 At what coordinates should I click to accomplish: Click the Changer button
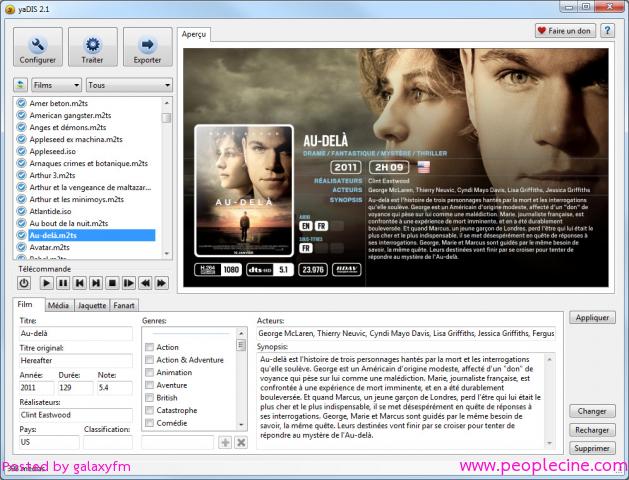[592, 411]
